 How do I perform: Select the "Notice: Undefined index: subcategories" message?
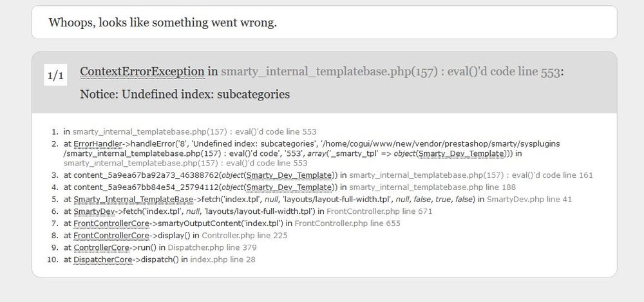[x=185, y=94]
